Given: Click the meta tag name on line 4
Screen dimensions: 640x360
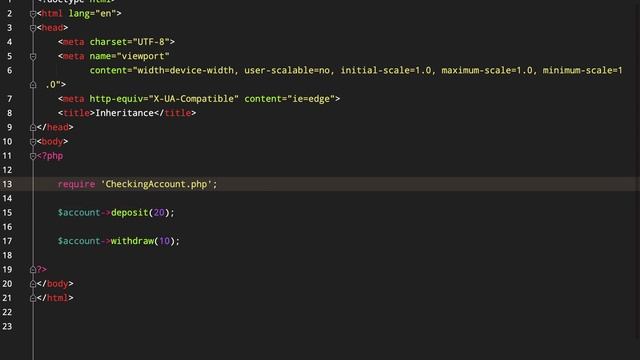Looking at the screenshot, I should [73, 42].
